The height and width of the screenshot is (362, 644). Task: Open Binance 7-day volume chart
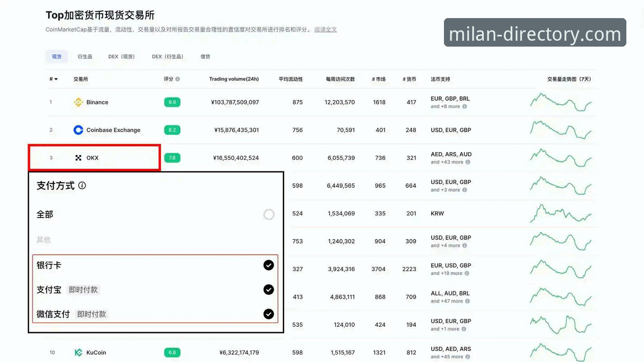(x=561, y=102)
